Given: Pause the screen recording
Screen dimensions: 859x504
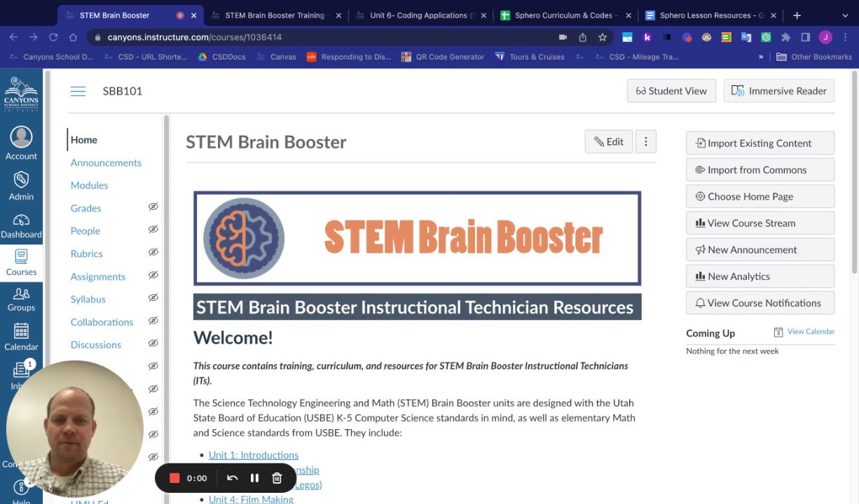Looking at the screenshot, I should point(254,478).
